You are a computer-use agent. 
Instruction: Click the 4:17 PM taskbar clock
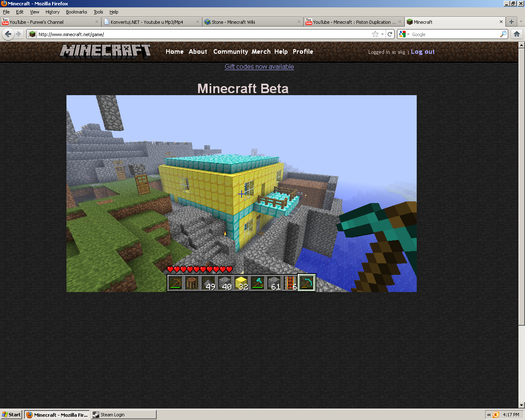[x=511, y=415]
